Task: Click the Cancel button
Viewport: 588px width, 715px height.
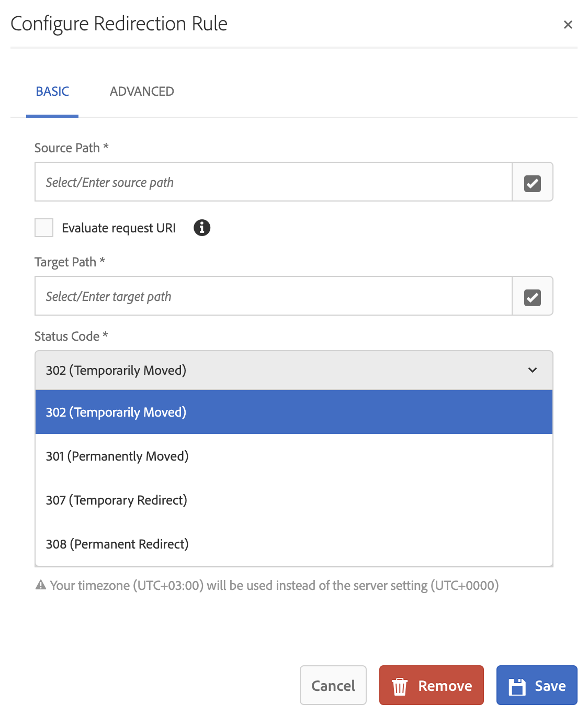Action: point(333,685)
